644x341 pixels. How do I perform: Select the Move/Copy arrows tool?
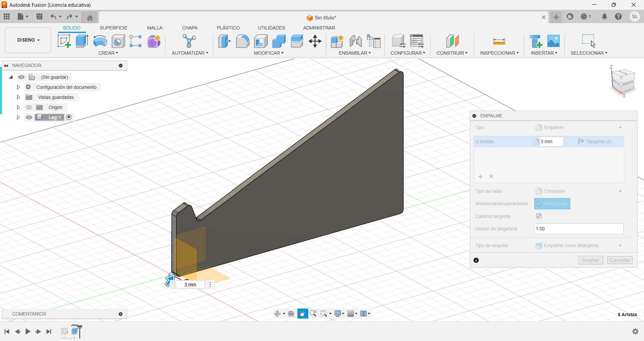315,41
